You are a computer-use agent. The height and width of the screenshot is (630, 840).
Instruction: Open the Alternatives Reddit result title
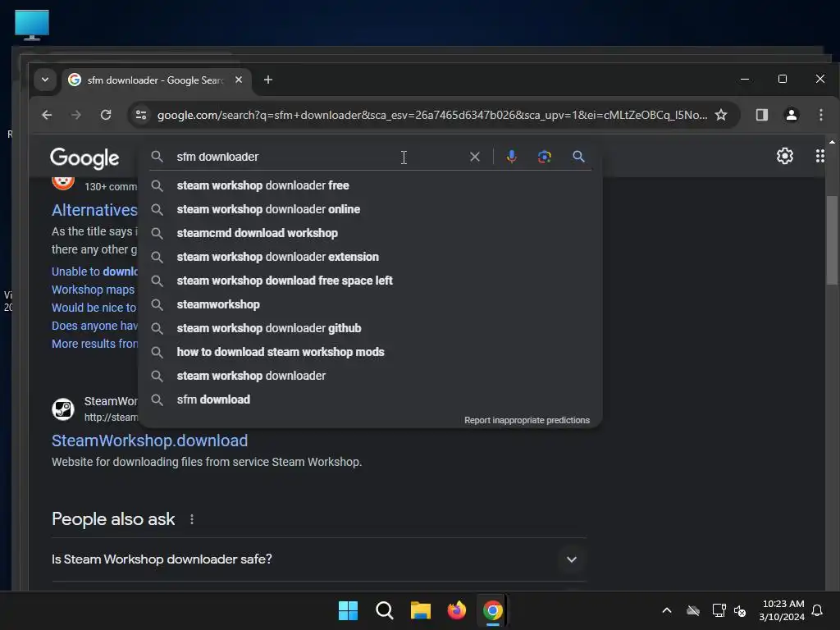(94, 210)
